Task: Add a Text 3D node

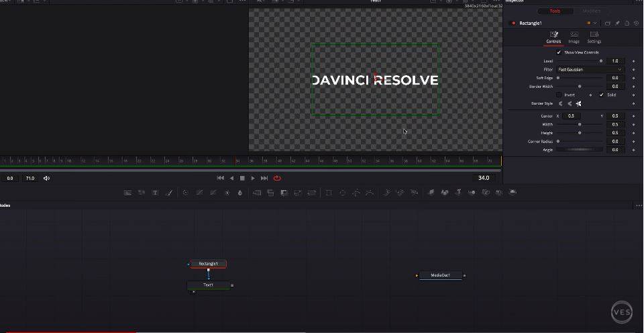Action: point(458,193)
